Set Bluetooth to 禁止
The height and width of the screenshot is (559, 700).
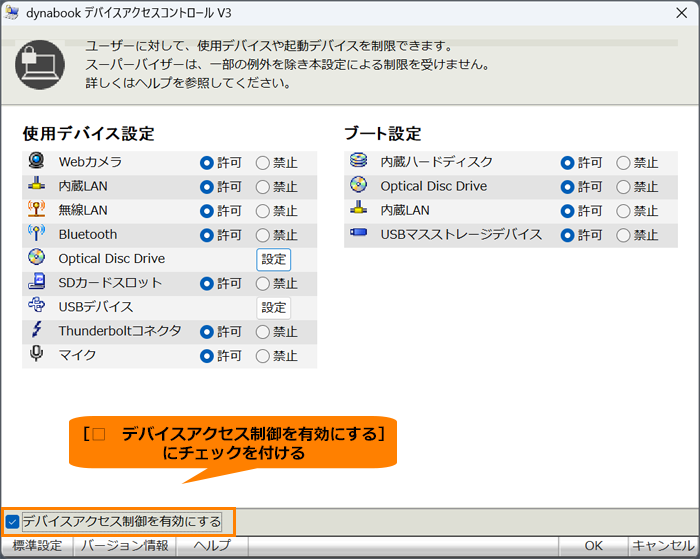(x=262, y=235)
